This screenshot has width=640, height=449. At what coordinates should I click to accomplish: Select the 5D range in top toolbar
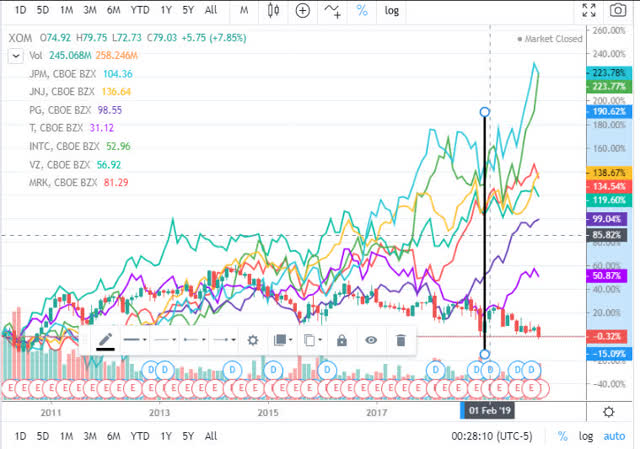click(x=43, y=10)
